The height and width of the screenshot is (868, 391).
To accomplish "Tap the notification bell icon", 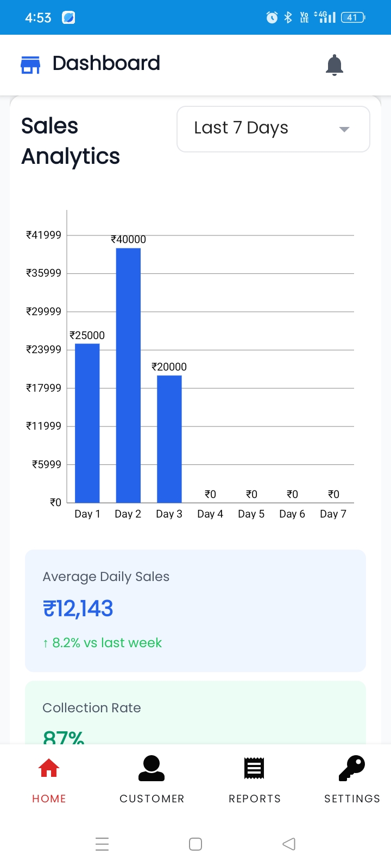I will (335, 65).
